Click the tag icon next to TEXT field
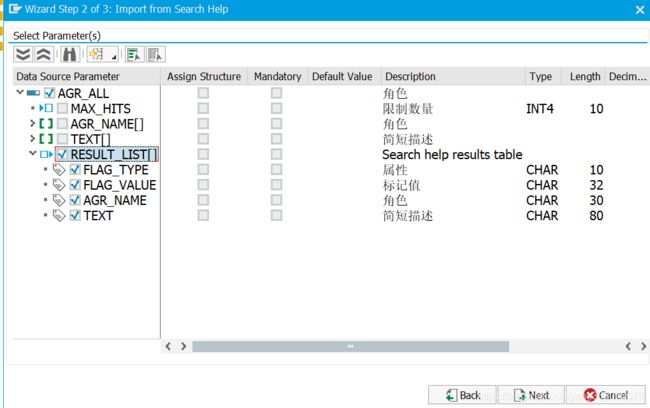Image resolution: width=650 pixels, height=408 pixels. 59,216
